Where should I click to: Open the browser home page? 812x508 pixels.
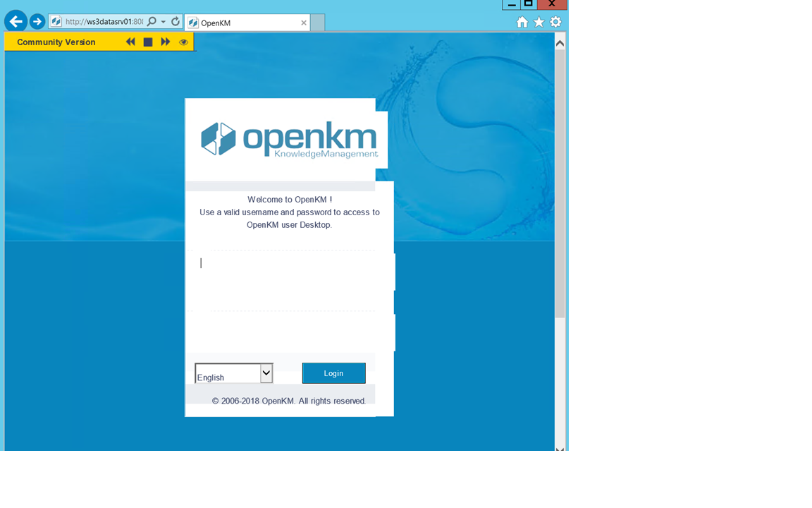[522, 22]
